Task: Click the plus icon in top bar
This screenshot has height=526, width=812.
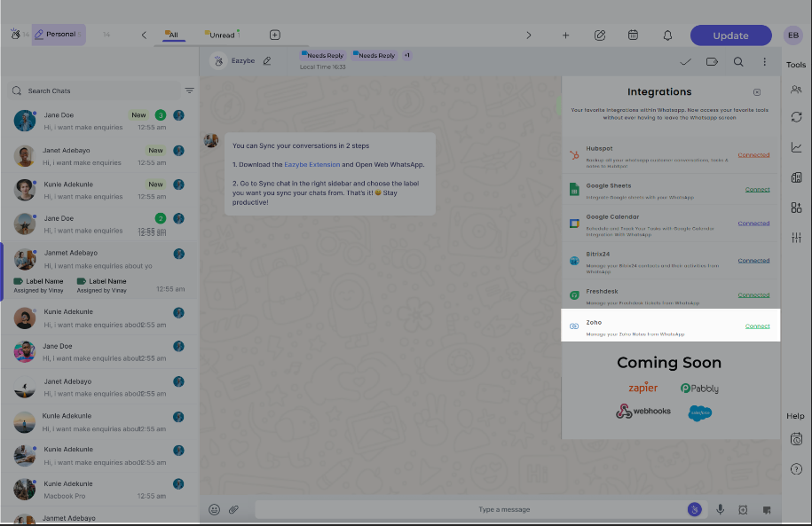Action: (565, 35)
